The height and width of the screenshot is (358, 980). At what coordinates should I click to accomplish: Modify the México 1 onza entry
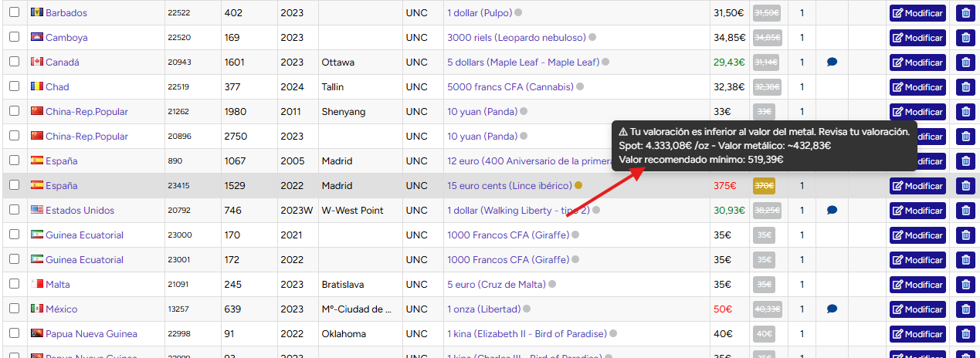tap(917, 309)
